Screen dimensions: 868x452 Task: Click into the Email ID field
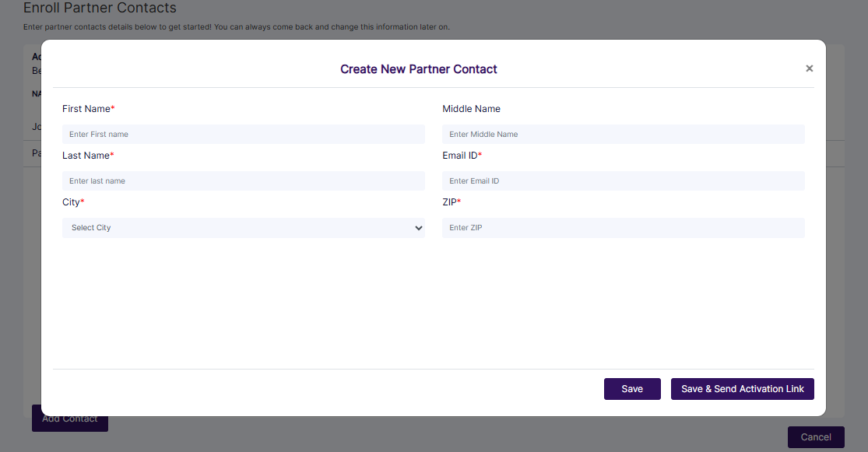[x=623, y=180]
